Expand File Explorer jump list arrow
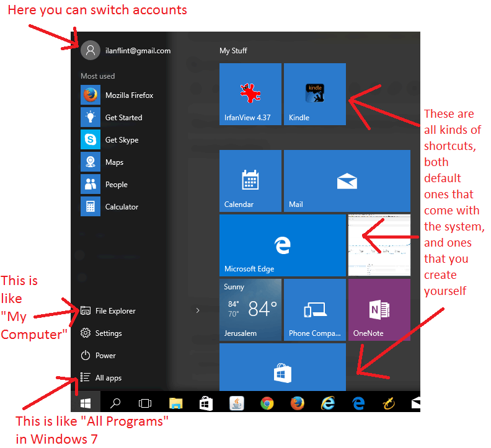 [x=198, y=310]
